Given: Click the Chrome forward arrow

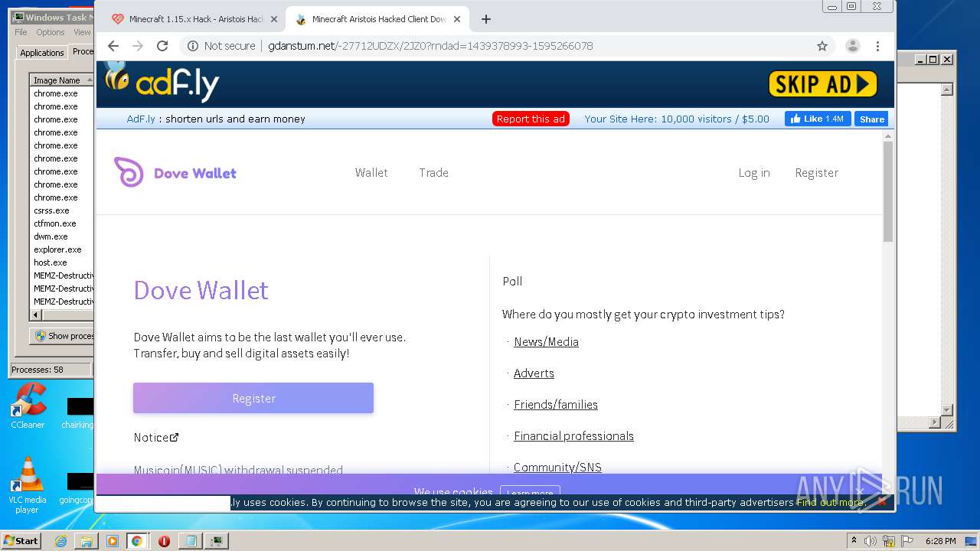Looking at the screenshot, I should click(138, 46).
